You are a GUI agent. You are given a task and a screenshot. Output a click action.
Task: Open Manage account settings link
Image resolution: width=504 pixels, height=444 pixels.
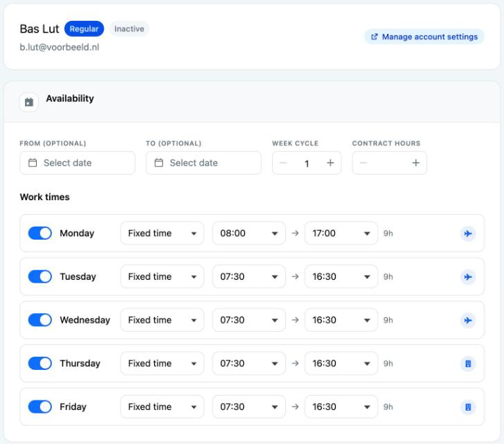(424, 37)
